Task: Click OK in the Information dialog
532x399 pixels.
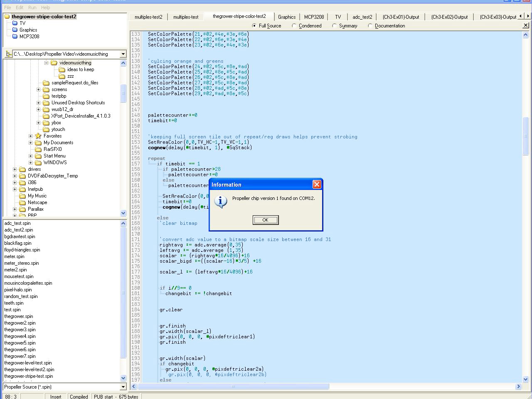Action: (x=266, y=220)
